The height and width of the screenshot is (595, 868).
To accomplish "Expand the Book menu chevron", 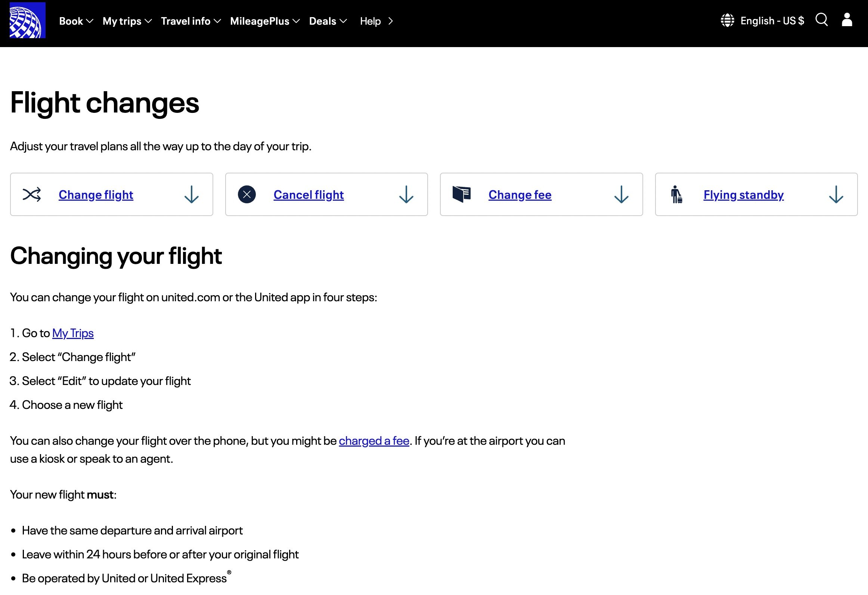I will click(x=90, y=21).
